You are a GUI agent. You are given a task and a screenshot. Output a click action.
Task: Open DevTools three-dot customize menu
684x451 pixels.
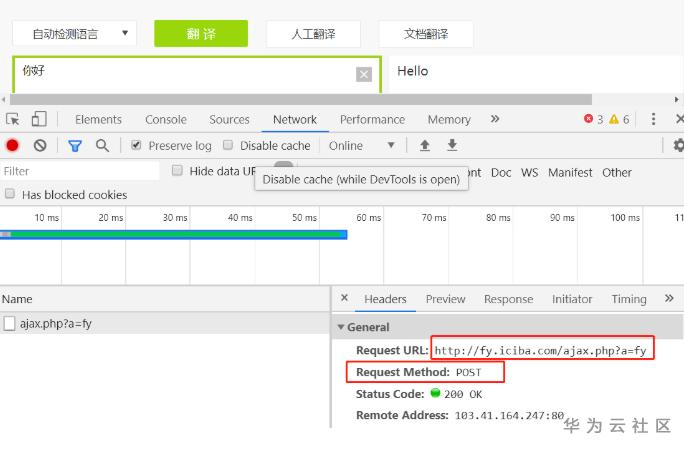click(x=653, y=119)
